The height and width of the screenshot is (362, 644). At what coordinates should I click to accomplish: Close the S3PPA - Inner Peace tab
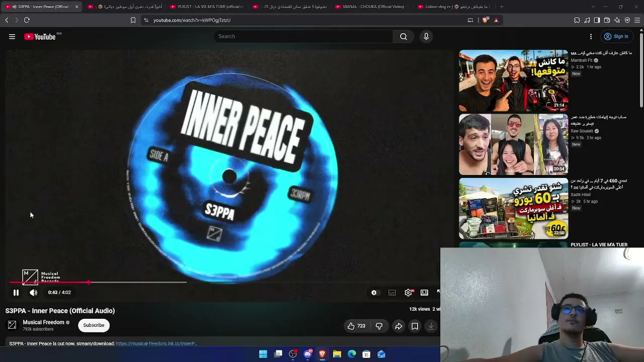pyautogui.click(x=76, y=7)
